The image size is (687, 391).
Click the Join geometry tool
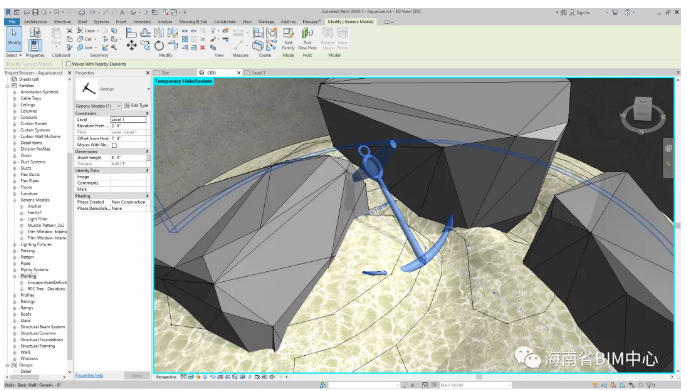point(86,47)
